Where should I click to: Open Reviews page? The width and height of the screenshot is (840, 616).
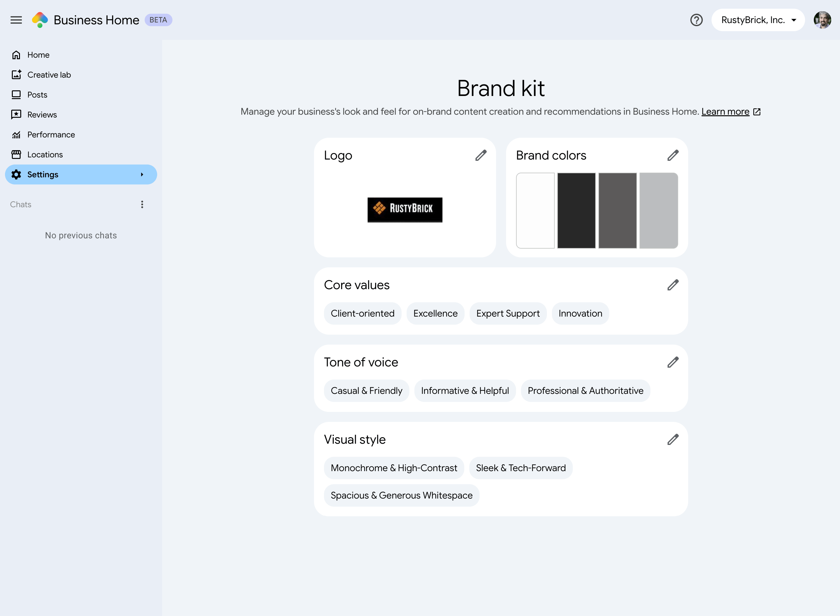(x=81, y=114)
